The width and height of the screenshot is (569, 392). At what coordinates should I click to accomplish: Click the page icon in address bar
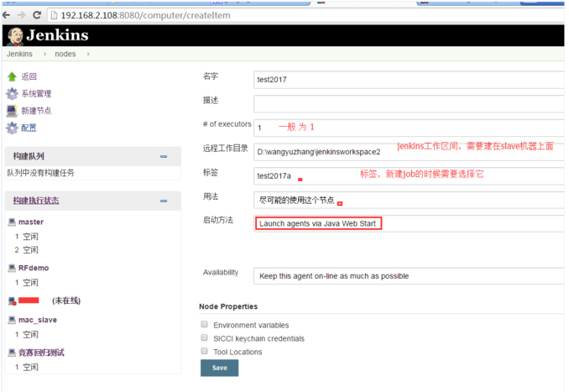[x=54, y=15]
